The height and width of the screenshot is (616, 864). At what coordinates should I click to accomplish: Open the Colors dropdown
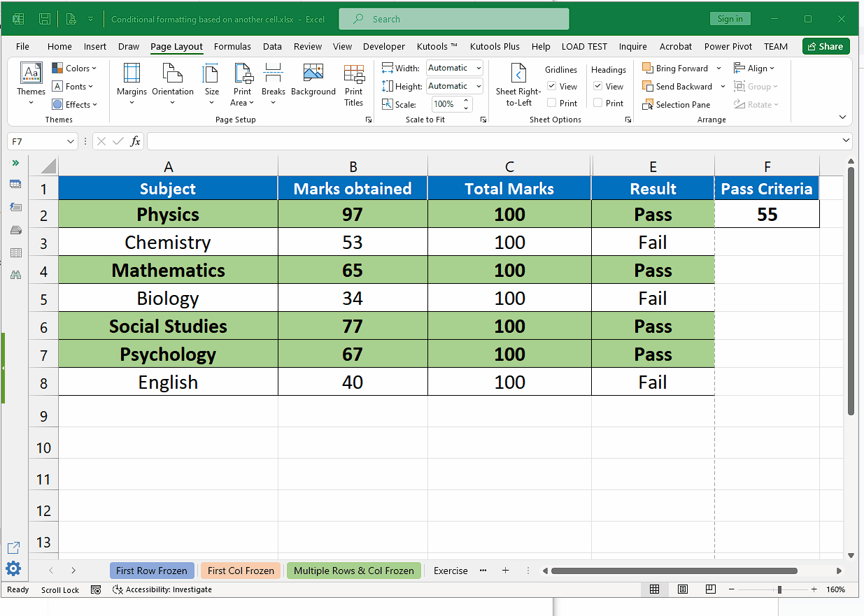click(75, 68)
